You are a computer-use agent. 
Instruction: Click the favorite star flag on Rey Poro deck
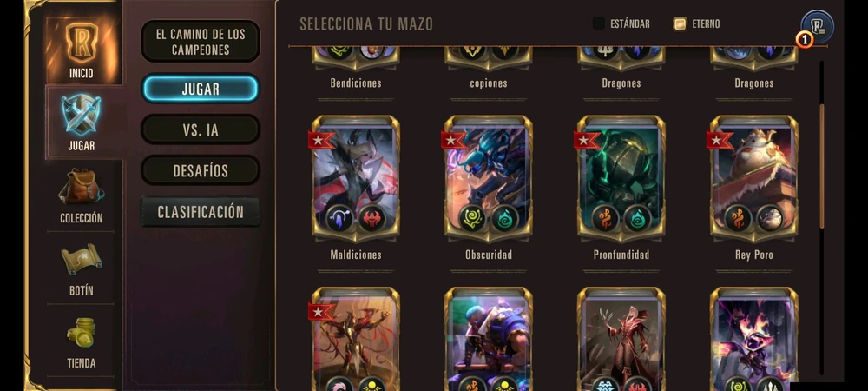[720, 140]
